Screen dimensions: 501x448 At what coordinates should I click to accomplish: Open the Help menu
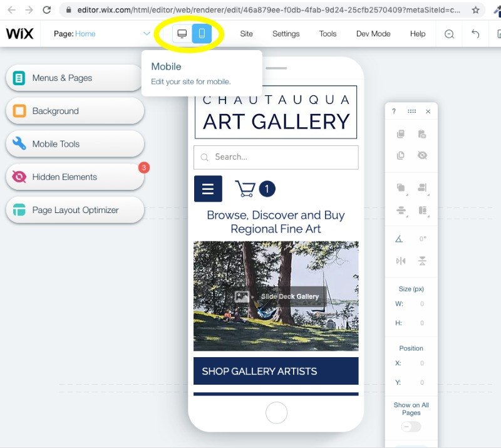[x=418, y=34]
